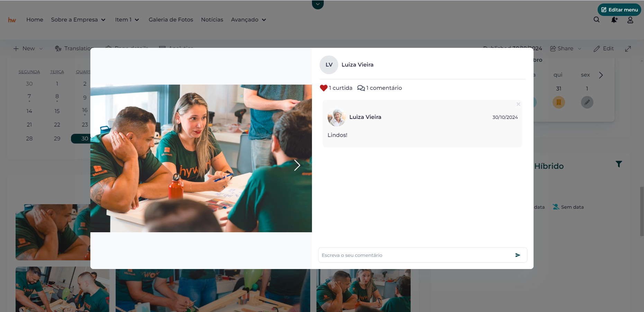
Task: Like the photo with the red heart
Action: 323,88
